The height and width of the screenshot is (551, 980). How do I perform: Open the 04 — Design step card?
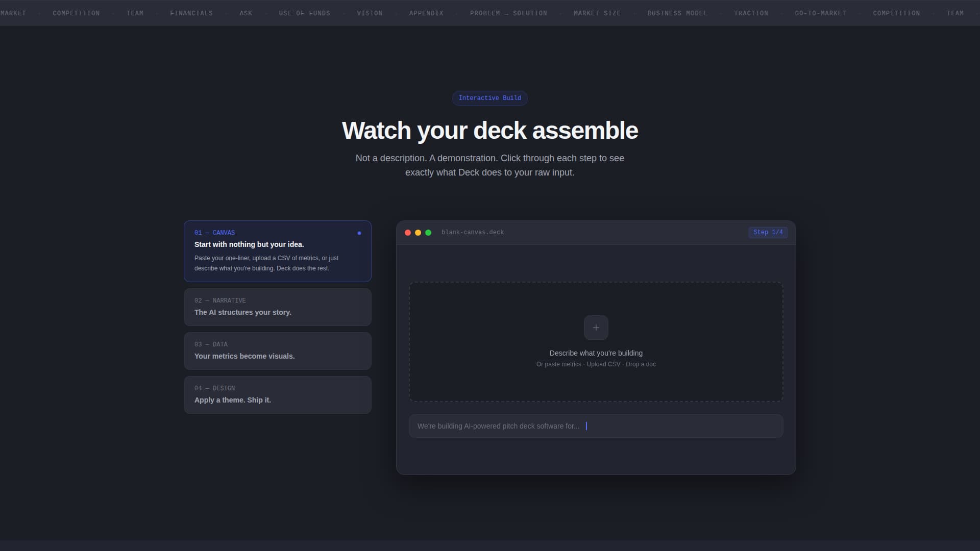(278, 395)
